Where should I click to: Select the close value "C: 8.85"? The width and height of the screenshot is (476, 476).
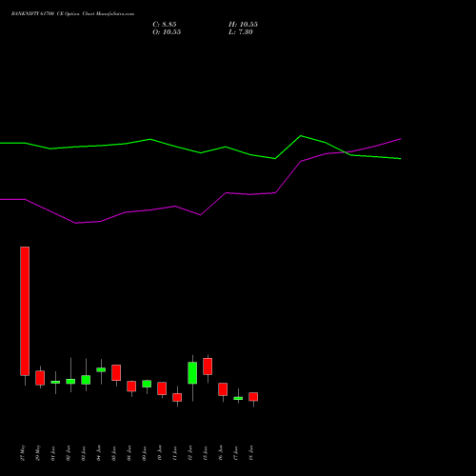point(165,25)
